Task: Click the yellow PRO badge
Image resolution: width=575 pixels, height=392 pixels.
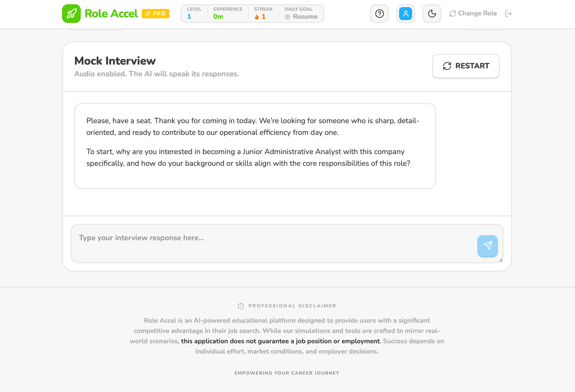Action: 155,13
